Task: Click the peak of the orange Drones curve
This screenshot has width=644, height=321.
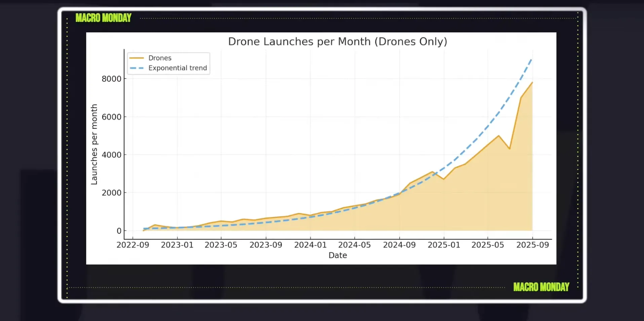Action: point(532,82)
